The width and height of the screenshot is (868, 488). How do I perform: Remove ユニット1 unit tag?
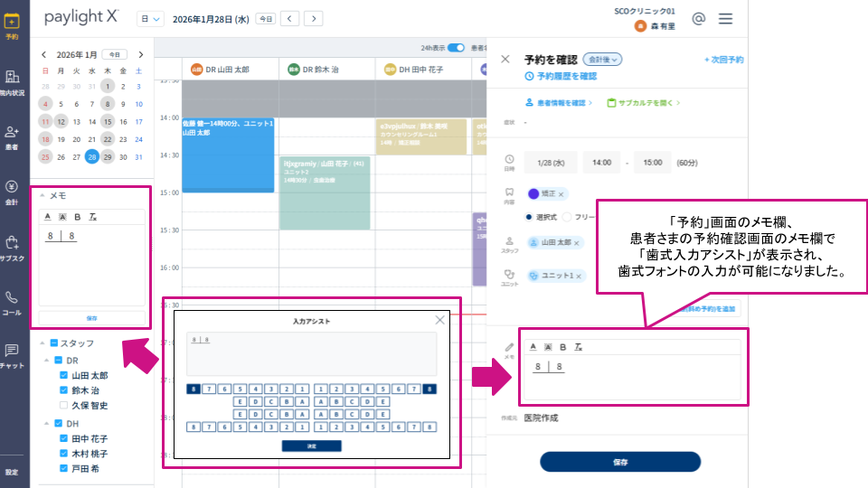click(x=579, y=277)
